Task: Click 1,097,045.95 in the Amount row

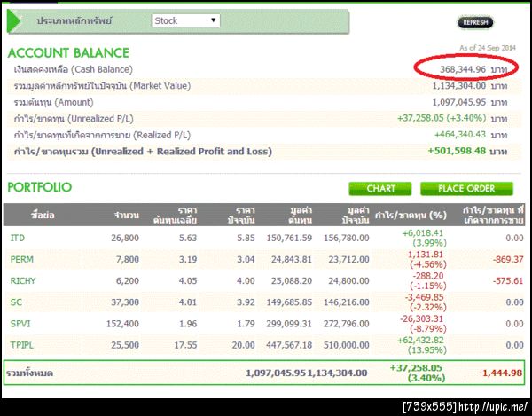Action: (x=458, y=102)
